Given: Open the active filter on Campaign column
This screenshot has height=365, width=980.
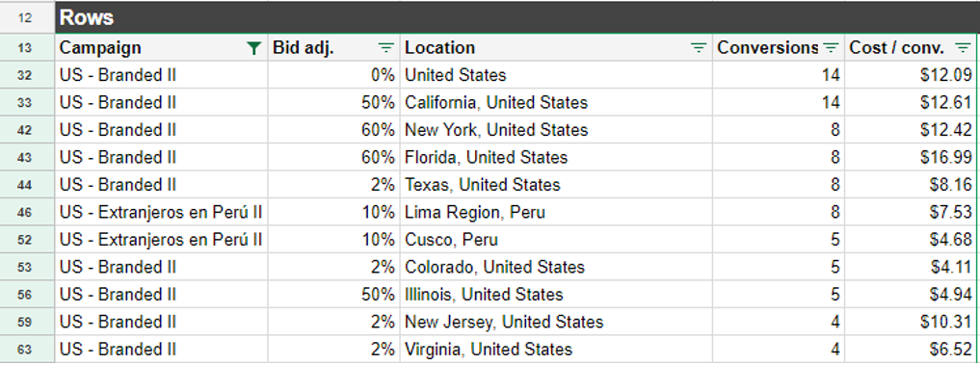Looking at the screenshot, I should [253, 48].
